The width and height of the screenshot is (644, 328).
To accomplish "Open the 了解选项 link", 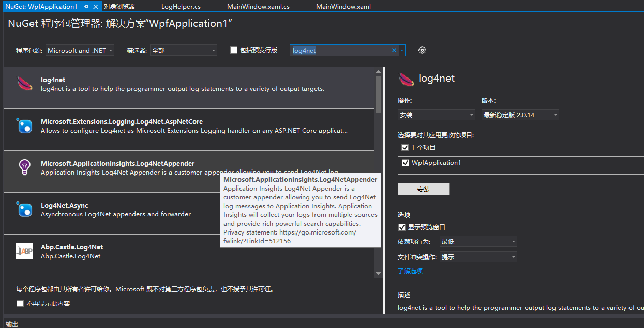I will 410,271.
